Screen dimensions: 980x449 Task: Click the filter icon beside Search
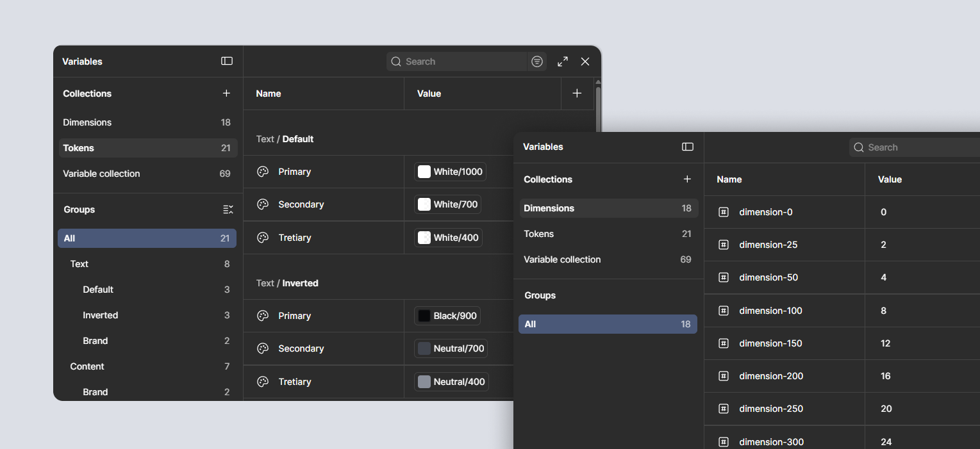click(x=537, y=61)
